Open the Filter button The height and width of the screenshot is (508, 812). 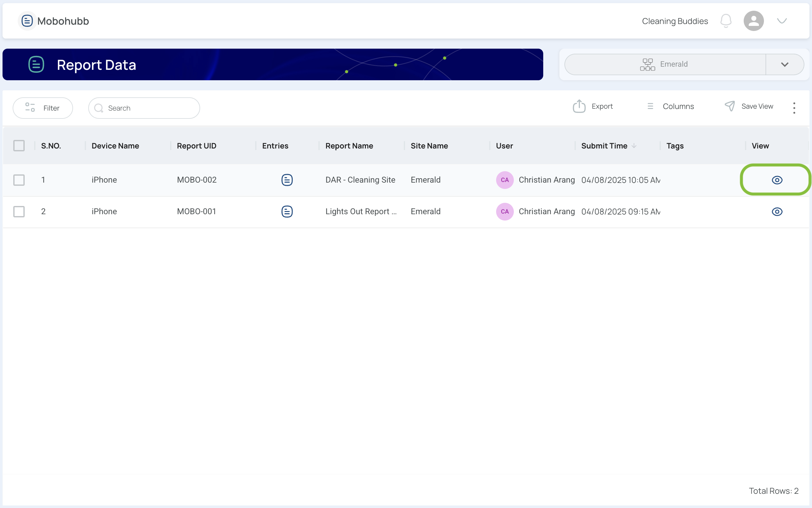coord(43,108)
